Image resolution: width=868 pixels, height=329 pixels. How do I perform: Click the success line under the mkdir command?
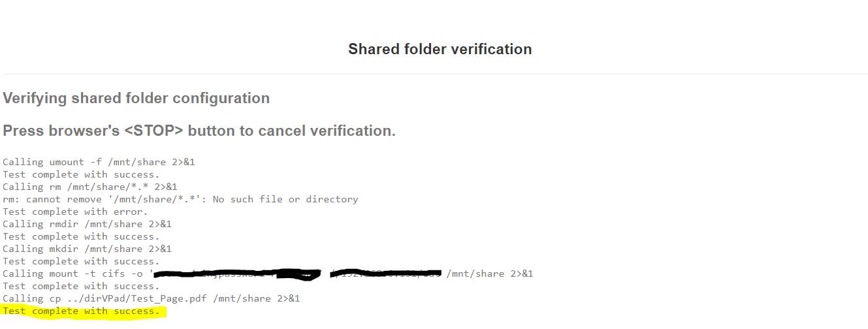coord(81,261)
